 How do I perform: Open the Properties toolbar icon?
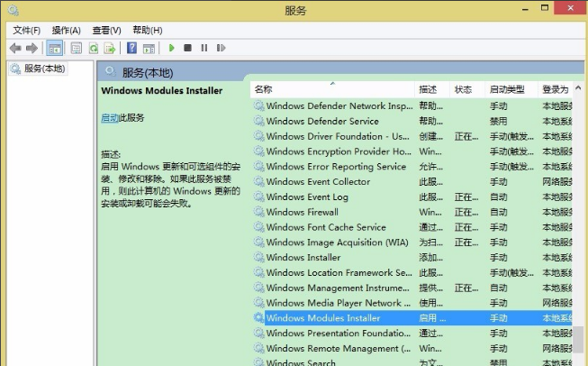coord(77,48)
